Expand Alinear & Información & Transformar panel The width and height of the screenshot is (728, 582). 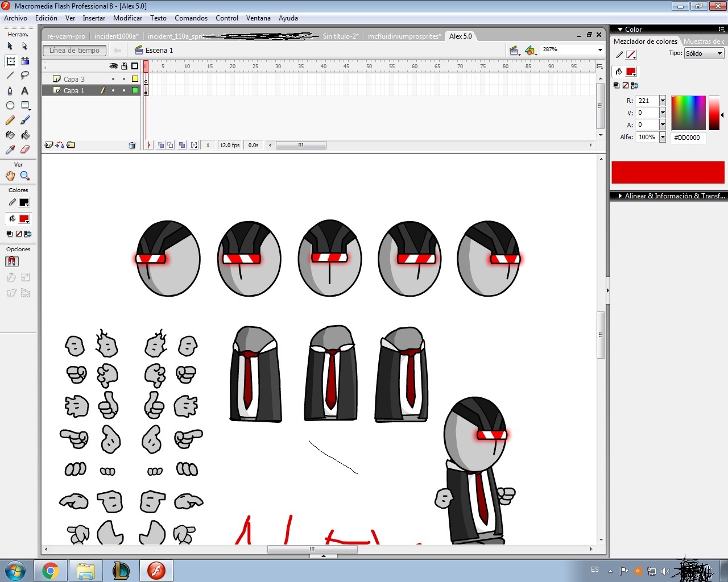click(x=620, y=196)
